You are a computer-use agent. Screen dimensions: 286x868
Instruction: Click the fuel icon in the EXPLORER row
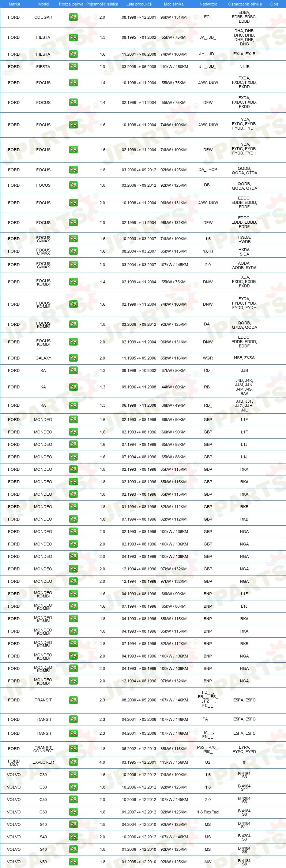click(73, 762)
